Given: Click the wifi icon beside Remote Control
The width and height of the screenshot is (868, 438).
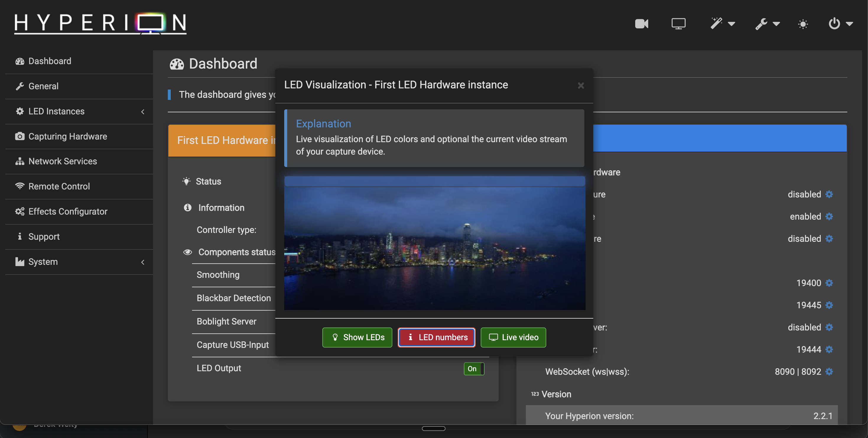Looking at the screenshot, I should (20, 186).
